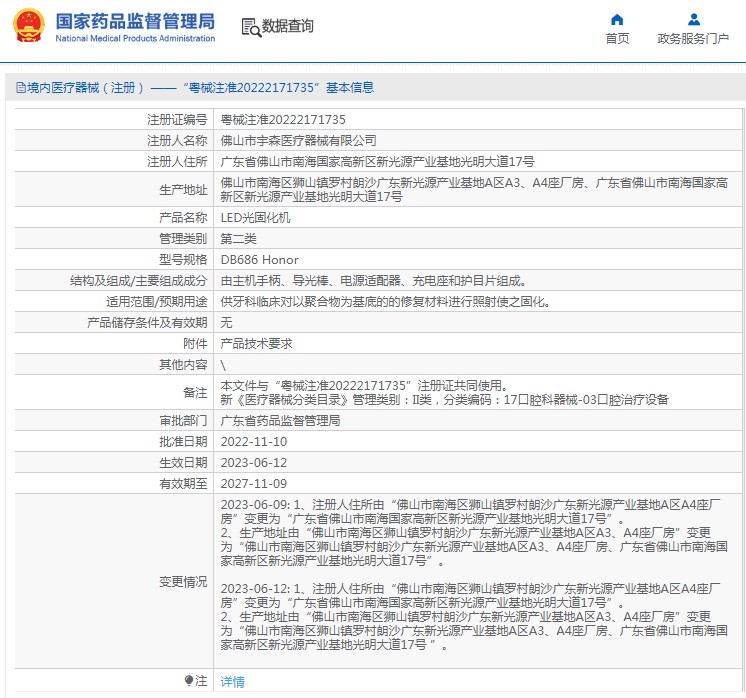Go to 数据查询 section
The height and width of the screenshot is (698, 746).
[287, 27]
